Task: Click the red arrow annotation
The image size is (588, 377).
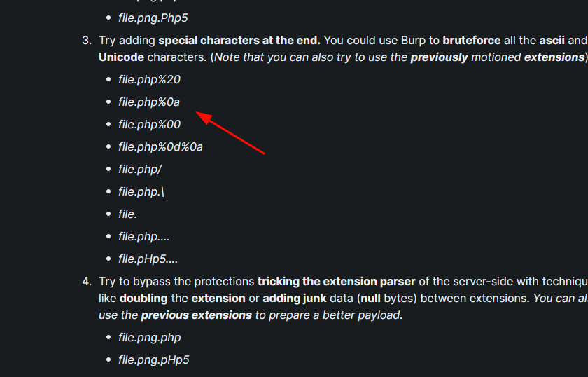Action: tap(230, 133)
